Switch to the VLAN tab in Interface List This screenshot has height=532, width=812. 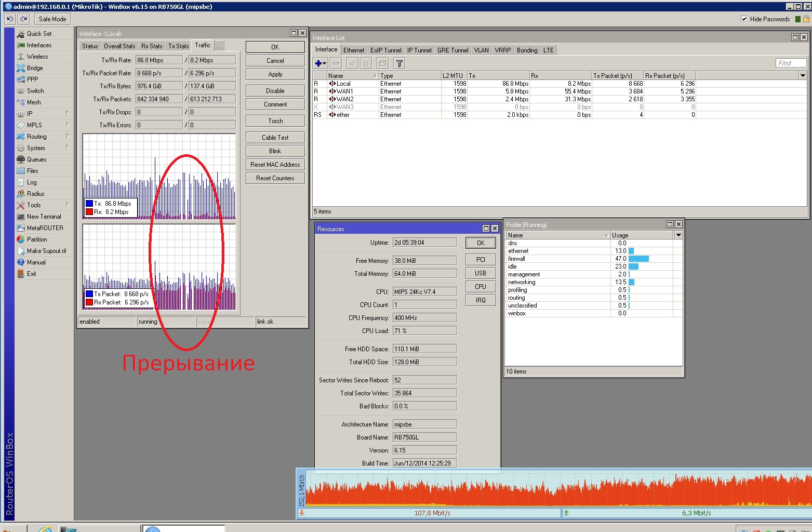481,50
